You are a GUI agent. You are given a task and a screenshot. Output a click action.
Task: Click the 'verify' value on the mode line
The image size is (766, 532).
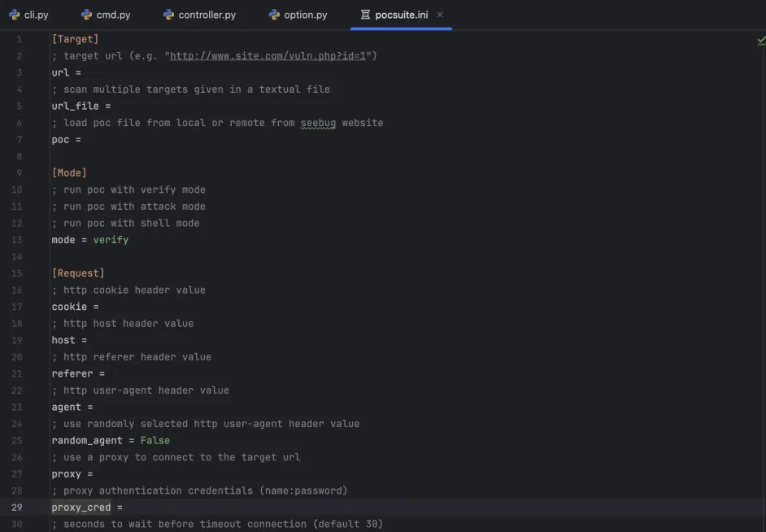point(111,240)
